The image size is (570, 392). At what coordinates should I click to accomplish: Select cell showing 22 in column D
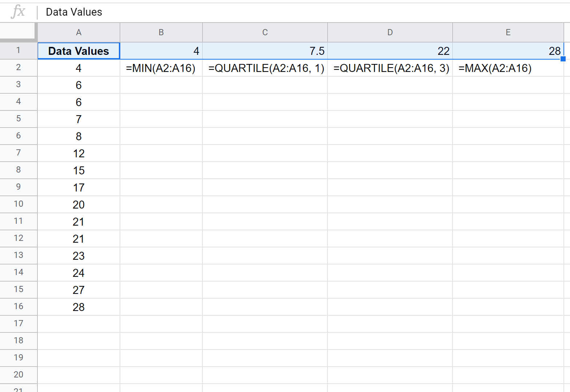click(x=390, y=51)
